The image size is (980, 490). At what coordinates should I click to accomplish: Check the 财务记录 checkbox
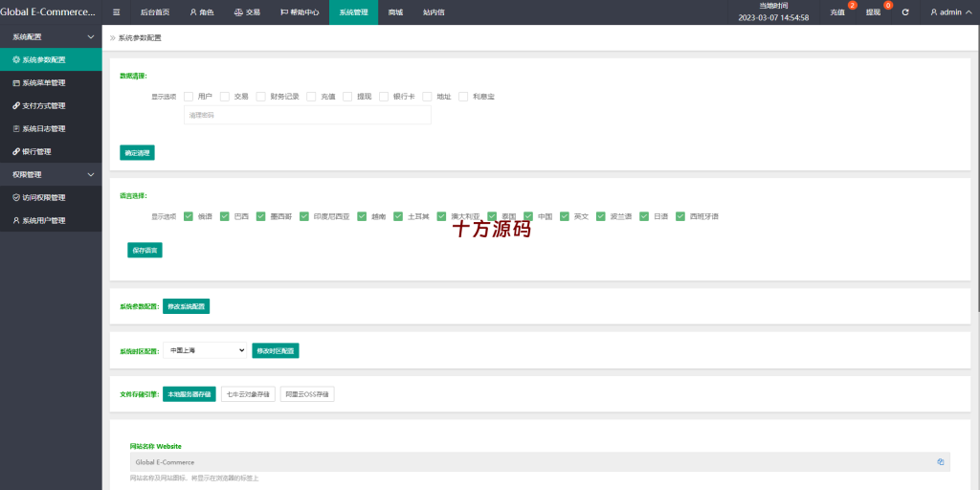pyautogui.click(x=261, y=97)
